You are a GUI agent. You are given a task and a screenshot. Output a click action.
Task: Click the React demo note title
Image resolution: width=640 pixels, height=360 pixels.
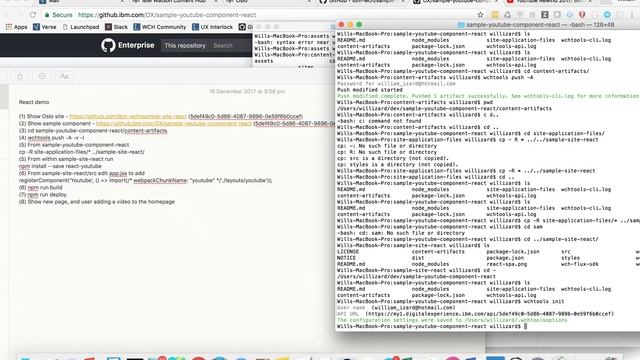click(34, 102)
